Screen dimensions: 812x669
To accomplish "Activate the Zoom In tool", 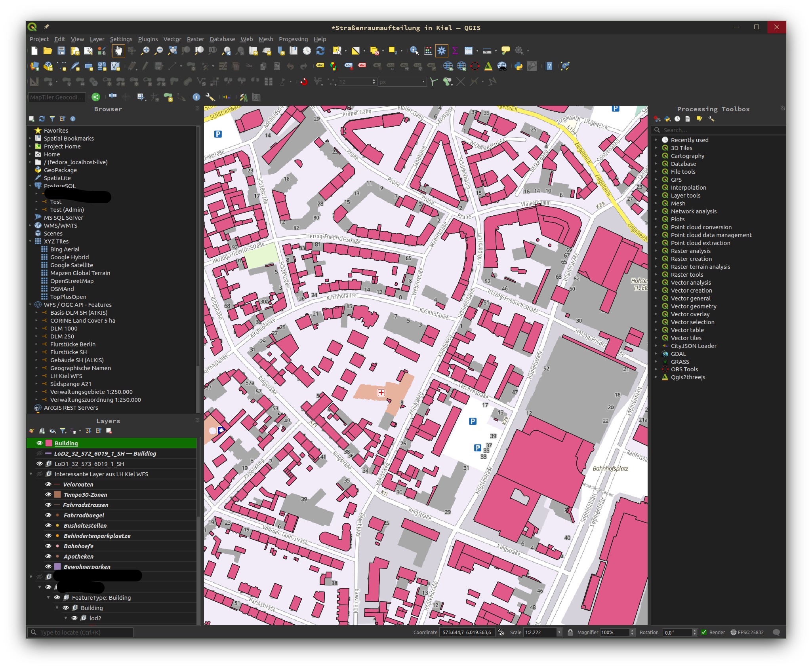I will coord(146,51).
